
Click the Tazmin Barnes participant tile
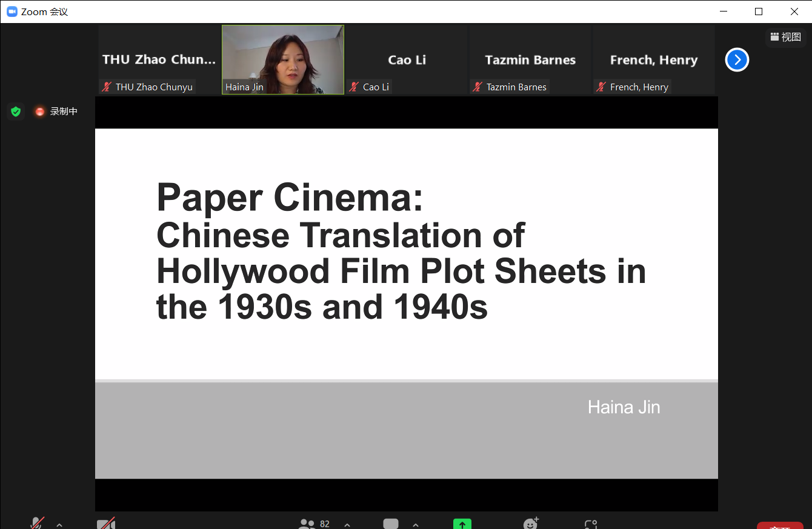point(530,60)
